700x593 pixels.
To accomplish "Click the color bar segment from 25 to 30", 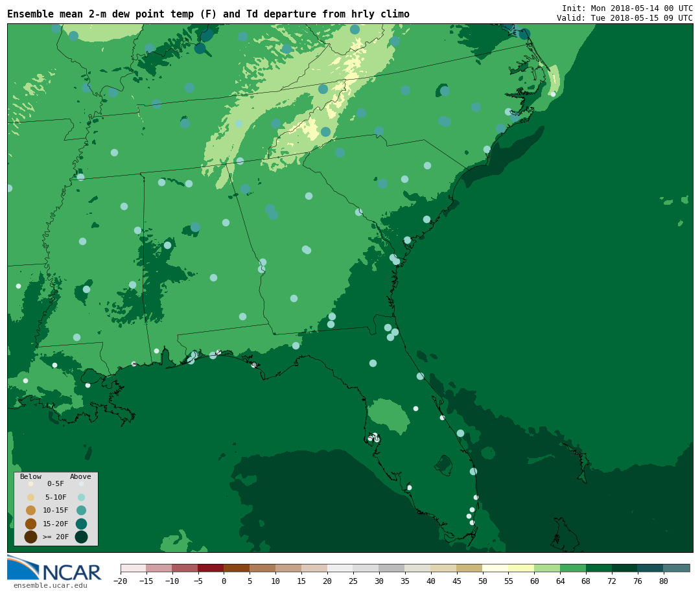I will [x=366, y=568].
